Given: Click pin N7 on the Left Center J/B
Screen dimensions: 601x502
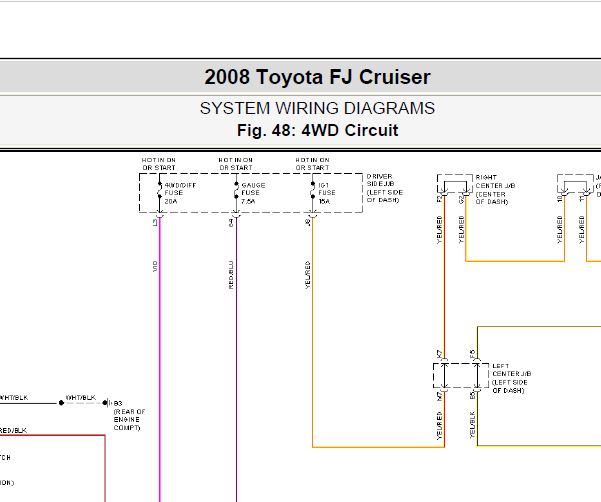Looking at the screenshot, I should 439,397.
